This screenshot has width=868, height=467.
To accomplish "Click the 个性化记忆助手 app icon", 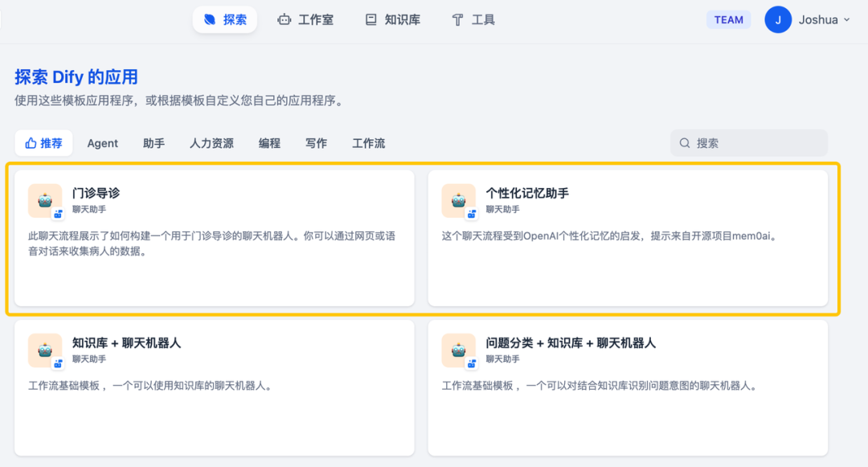I will click(x=458, y=199).
